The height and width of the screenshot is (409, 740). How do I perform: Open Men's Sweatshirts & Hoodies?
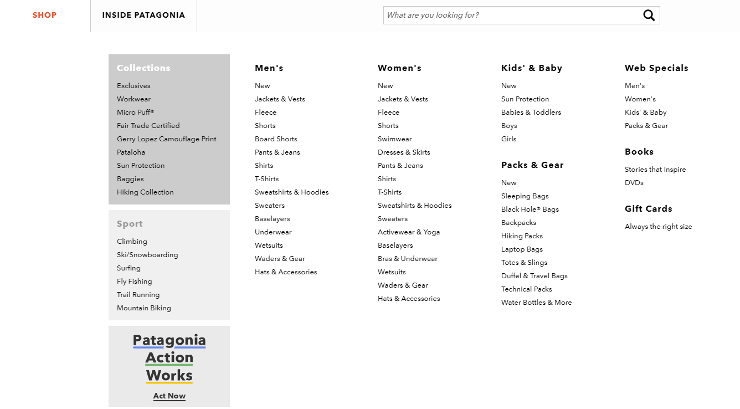tap(291, 192)
